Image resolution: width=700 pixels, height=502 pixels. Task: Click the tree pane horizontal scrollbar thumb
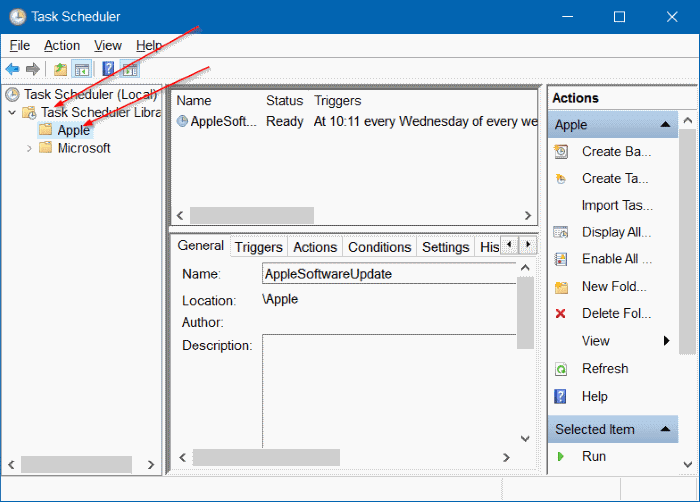[76, 464]
